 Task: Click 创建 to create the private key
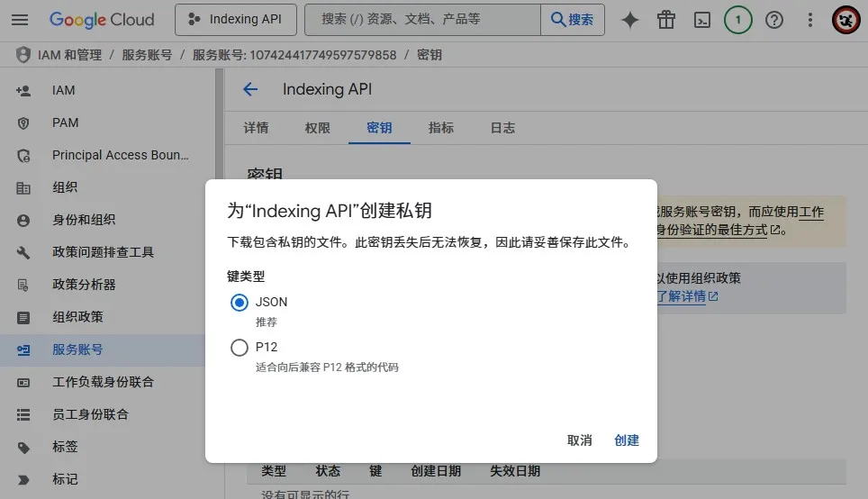pos(627,440)
